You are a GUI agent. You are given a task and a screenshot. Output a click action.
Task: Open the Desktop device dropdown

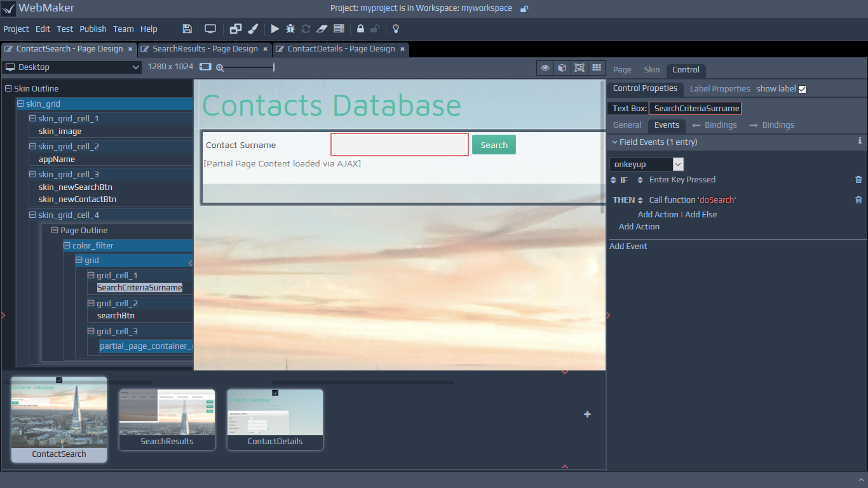pos(72,67)
